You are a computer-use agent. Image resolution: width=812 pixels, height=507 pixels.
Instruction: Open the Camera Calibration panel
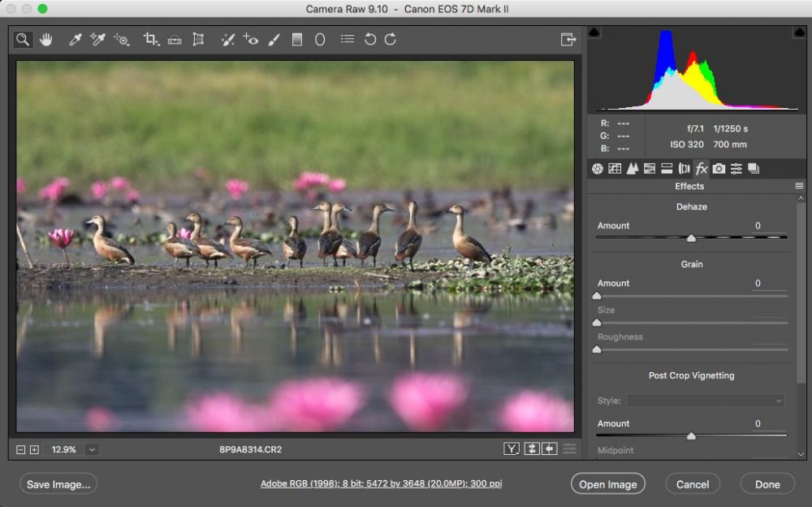coord(719,168)
